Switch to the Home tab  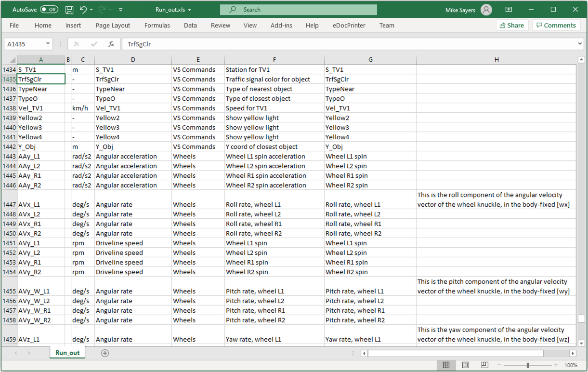click(43, 26)
